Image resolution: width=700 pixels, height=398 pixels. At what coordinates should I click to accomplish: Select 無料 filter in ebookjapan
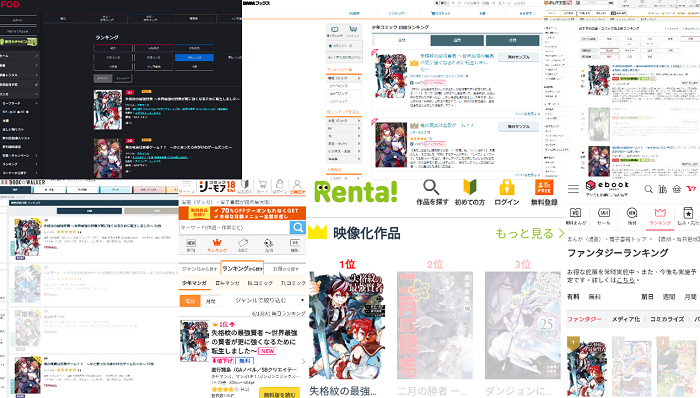click(x=594, y=297)
